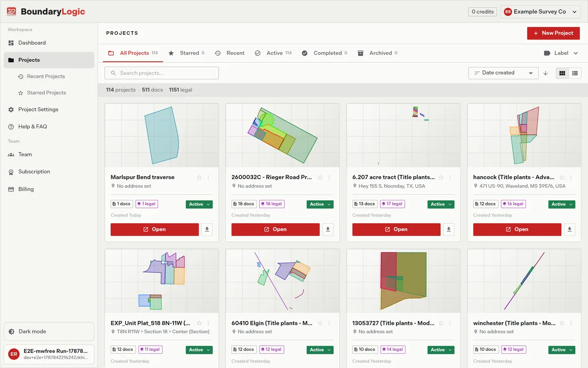The height and width of the screenshot is (368, 588).
Task: Open more options for 13053727 project
Action: pyautogui.click(x=450, y=323)
